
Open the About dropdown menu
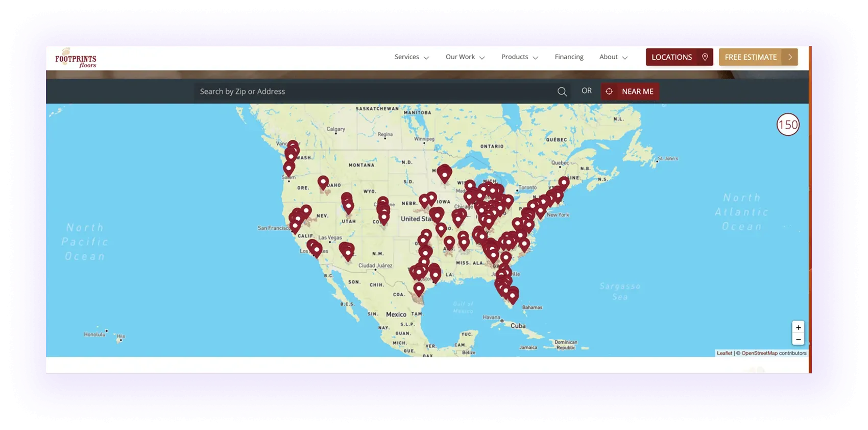613,57
